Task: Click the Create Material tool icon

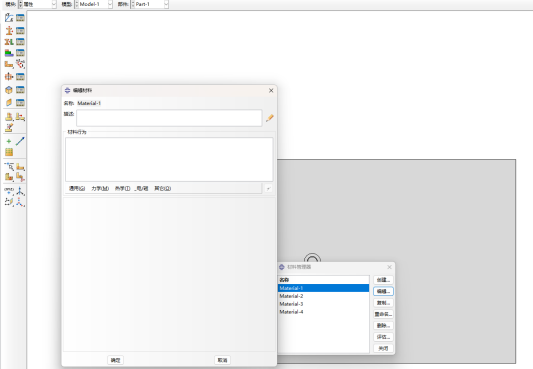Action: pyautogui.click(x=9, y=18)
